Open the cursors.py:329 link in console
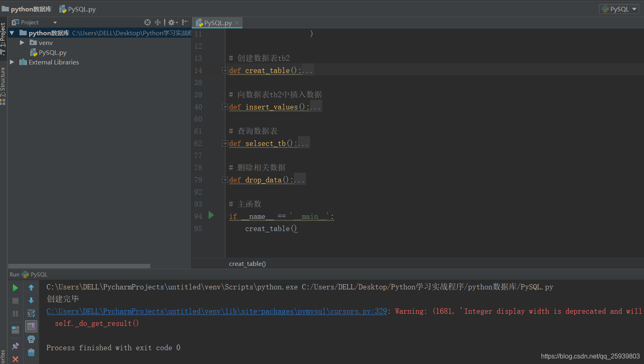644x364 pixels. [x=217, y=311]
